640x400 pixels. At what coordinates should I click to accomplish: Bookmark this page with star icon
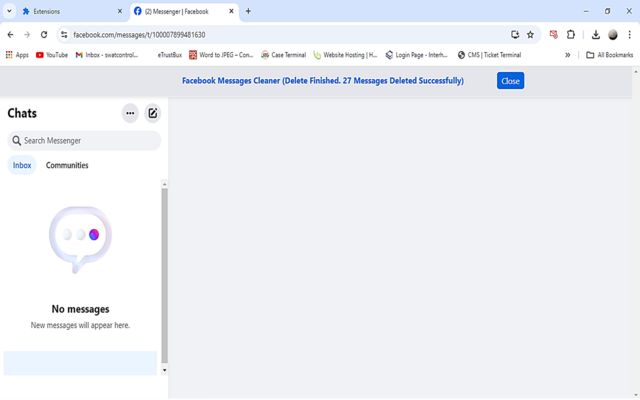click(530, 35)
